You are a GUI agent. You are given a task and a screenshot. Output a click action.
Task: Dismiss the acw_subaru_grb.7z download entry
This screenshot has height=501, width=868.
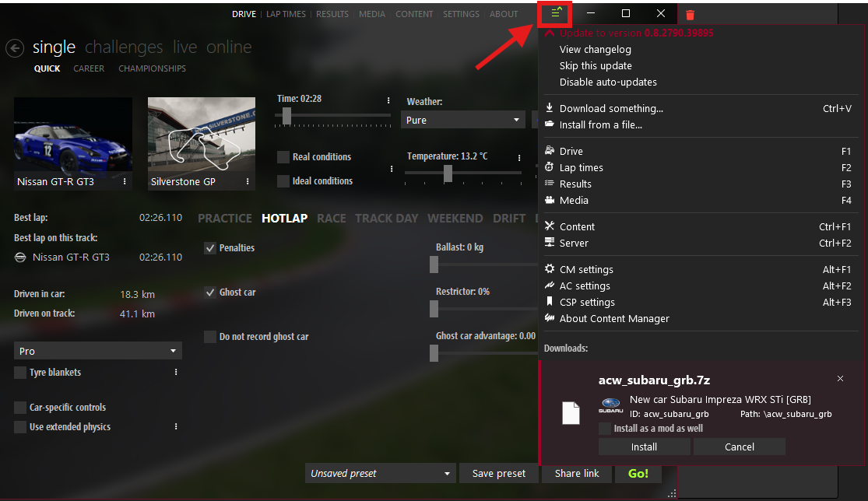(x=840, y=379)
